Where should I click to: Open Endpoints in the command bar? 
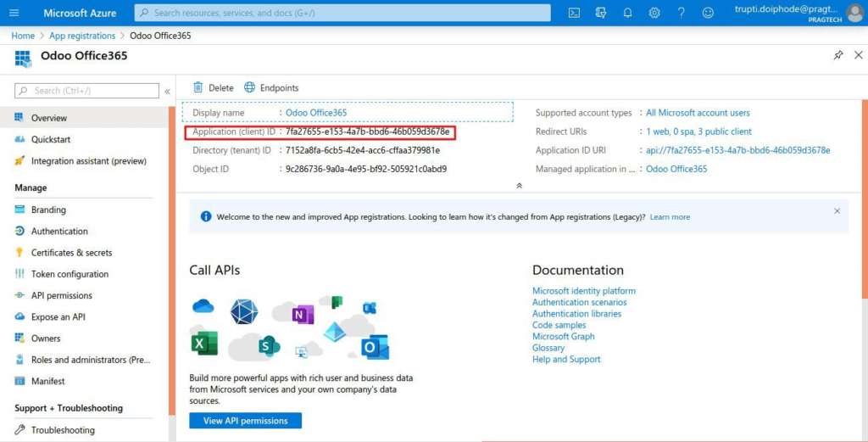pos(271,87)
